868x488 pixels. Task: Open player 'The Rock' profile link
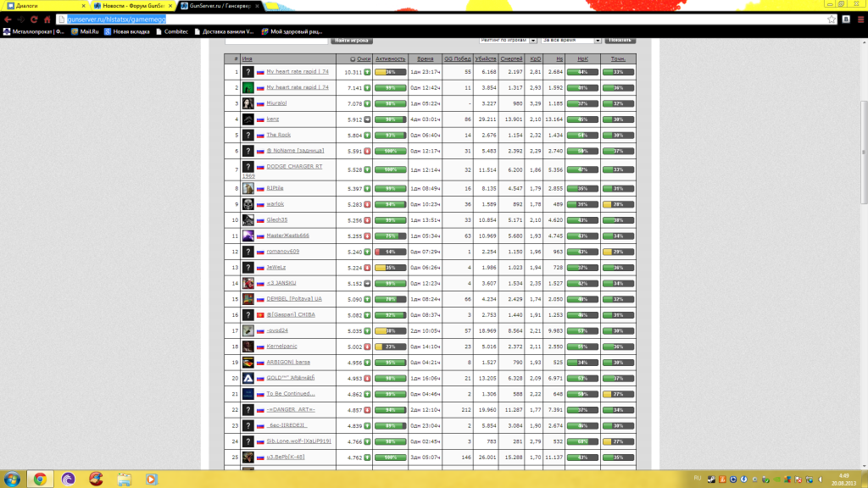click(x=278, y=135)
